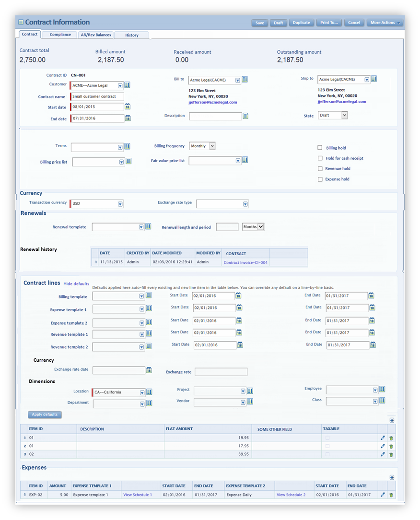Screen dimensions: 420x520
Task: Delete the third contract line item
Action: click(x=391, y=454)
